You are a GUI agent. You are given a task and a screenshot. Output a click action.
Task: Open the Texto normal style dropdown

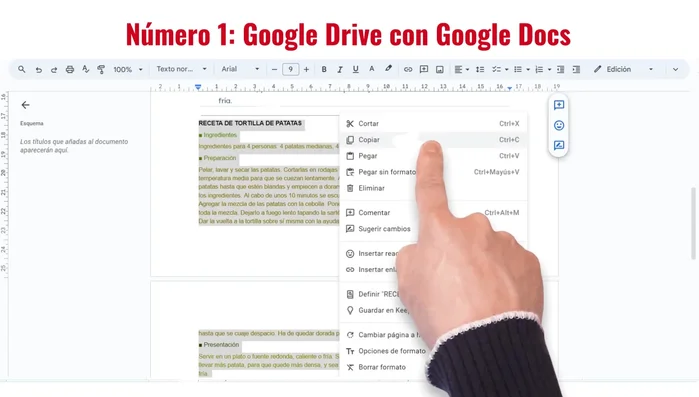coord(181,69)
